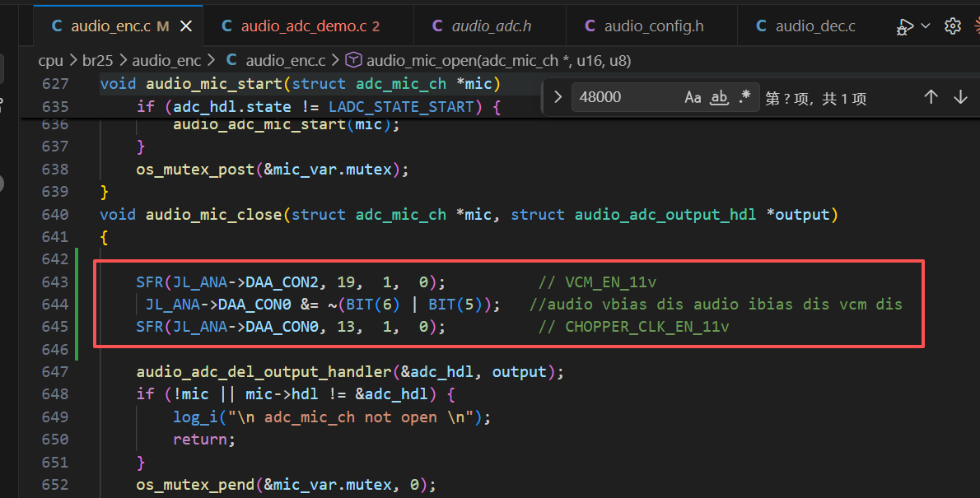Close the audio_enc.c editor tab
980x498 pixels.
point(186,26)
